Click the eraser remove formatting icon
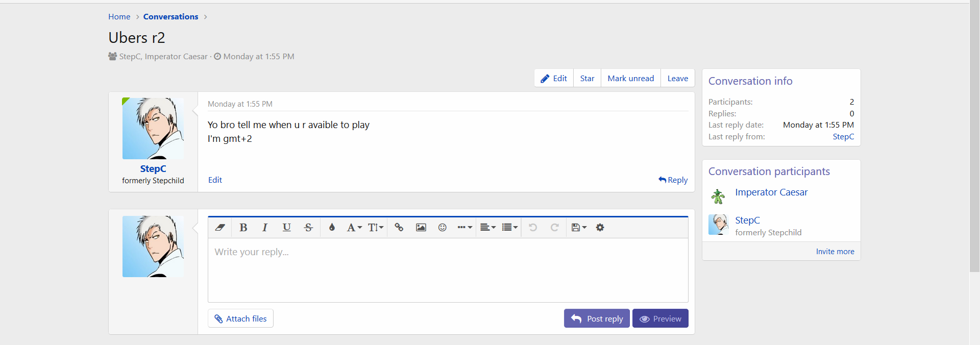The width and height of the screenshot is (980, 345). [220, 228]
